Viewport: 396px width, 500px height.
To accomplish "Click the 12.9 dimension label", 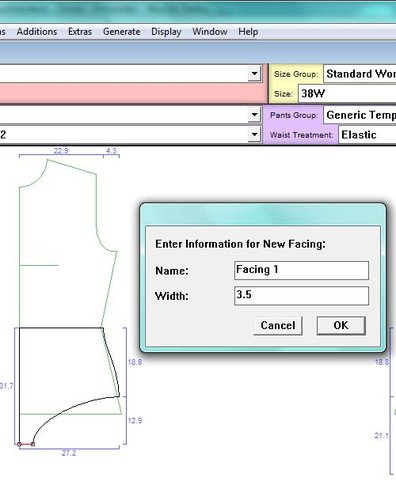I will coord(135,420).
